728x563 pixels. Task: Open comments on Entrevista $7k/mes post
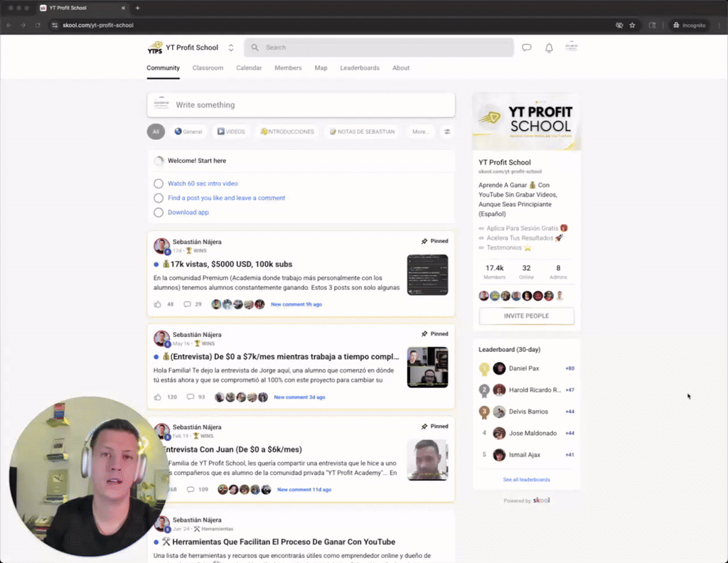pos(191,397)
